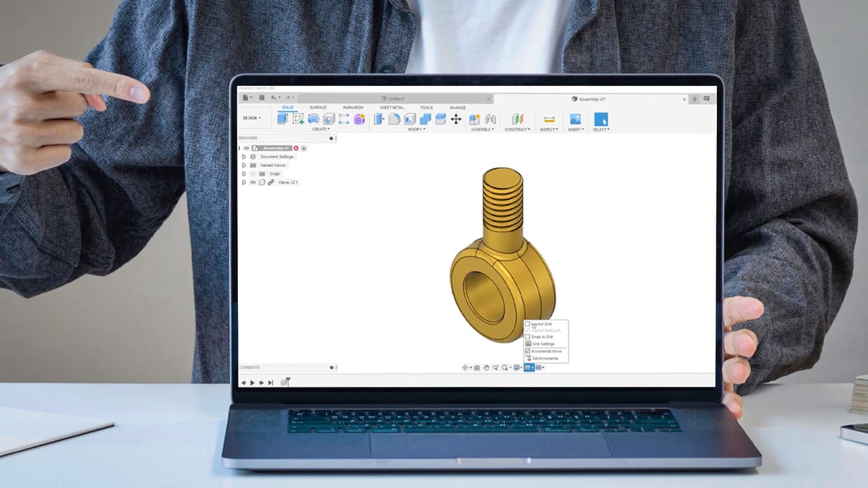This screenshot has width=868, height=488.
Task: Switch to the SHEET METAL tab
Action: click(392, 108)
